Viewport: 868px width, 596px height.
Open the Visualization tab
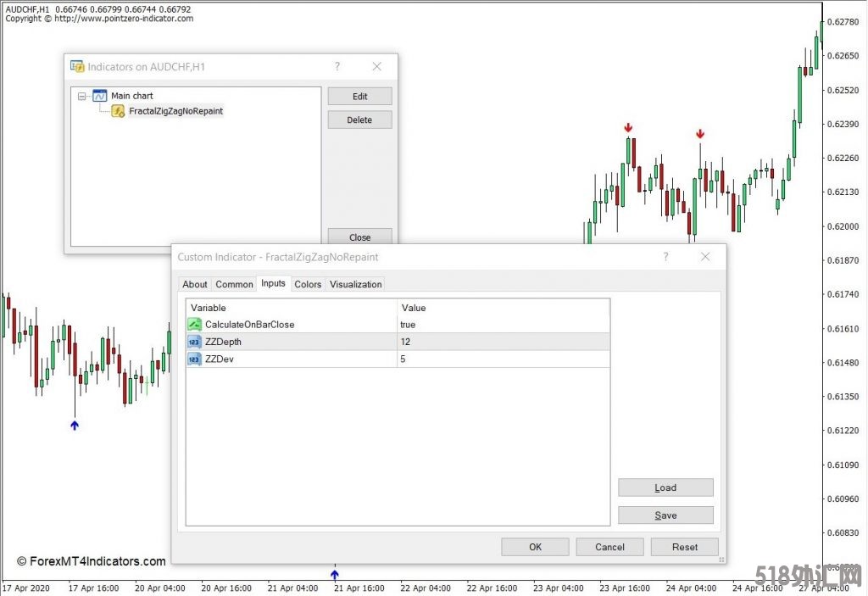[x=355, y=284]
